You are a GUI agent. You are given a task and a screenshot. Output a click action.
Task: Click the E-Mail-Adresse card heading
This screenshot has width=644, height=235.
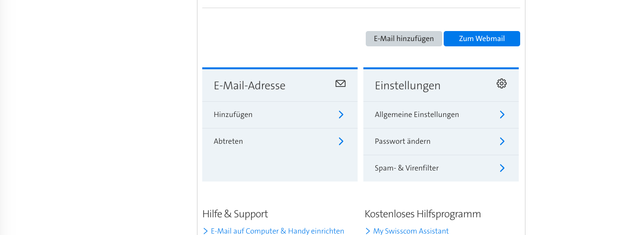point(249,85)
